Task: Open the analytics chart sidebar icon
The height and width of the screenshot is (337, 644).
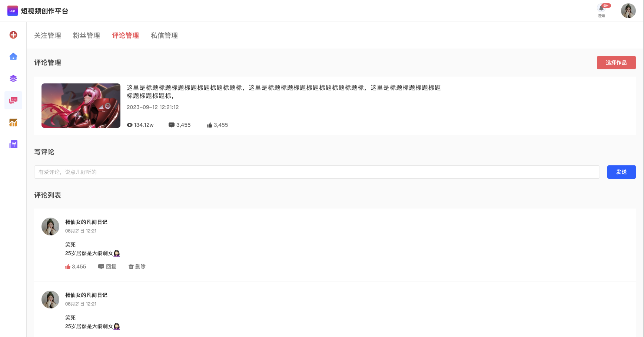Action: point(13,122)
